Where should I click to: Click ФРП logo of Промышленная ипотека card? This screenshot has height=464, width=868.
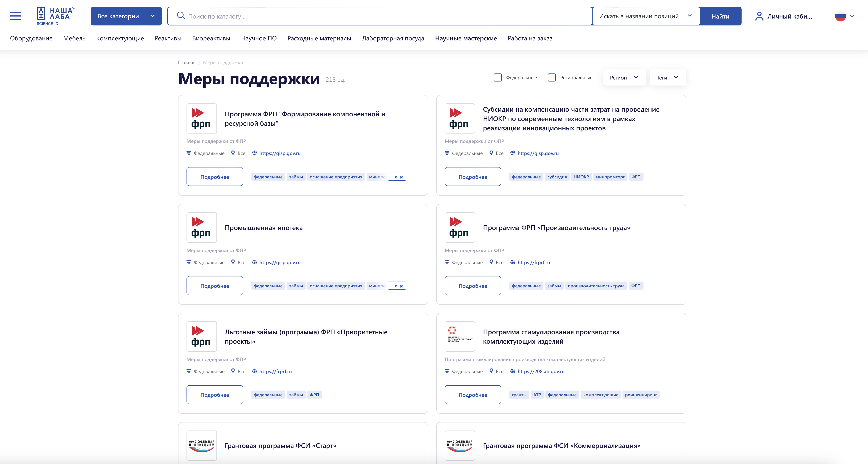pos(201,228)
